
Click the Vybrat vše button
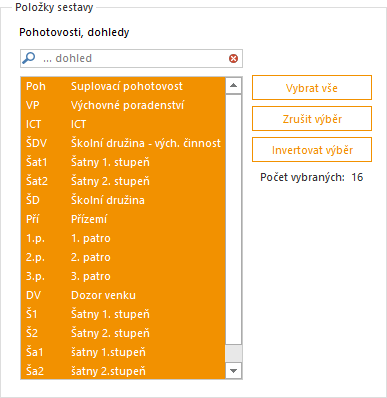point(312,88)
